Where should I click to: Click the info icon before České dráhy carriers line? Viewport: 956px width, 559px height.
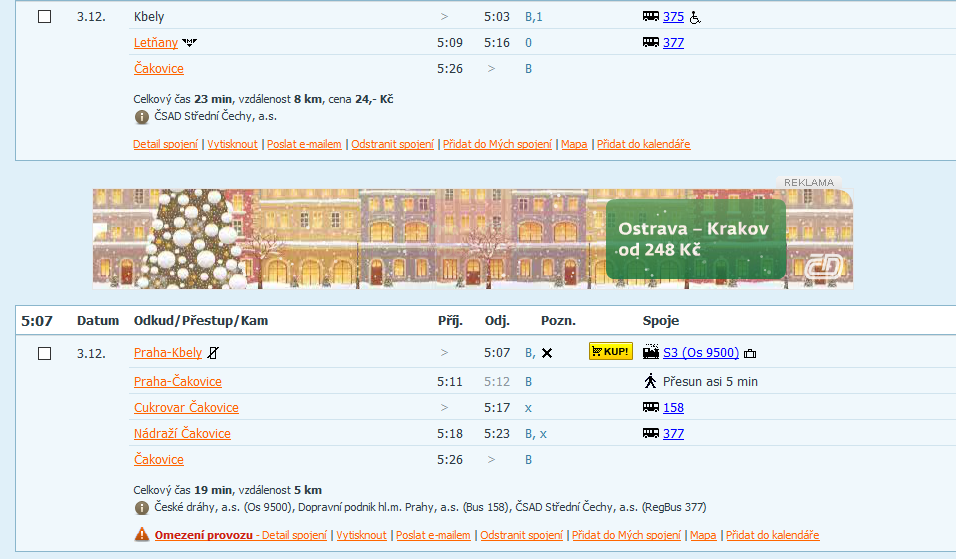141,508
